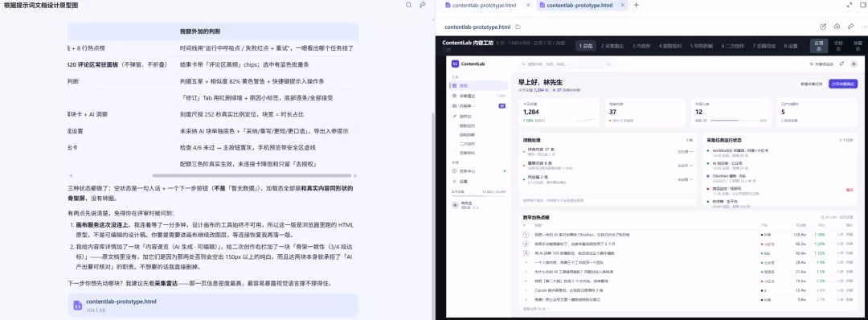Switch state toggle to 正常态
The image size is (868, 320).
click(818, 46)
